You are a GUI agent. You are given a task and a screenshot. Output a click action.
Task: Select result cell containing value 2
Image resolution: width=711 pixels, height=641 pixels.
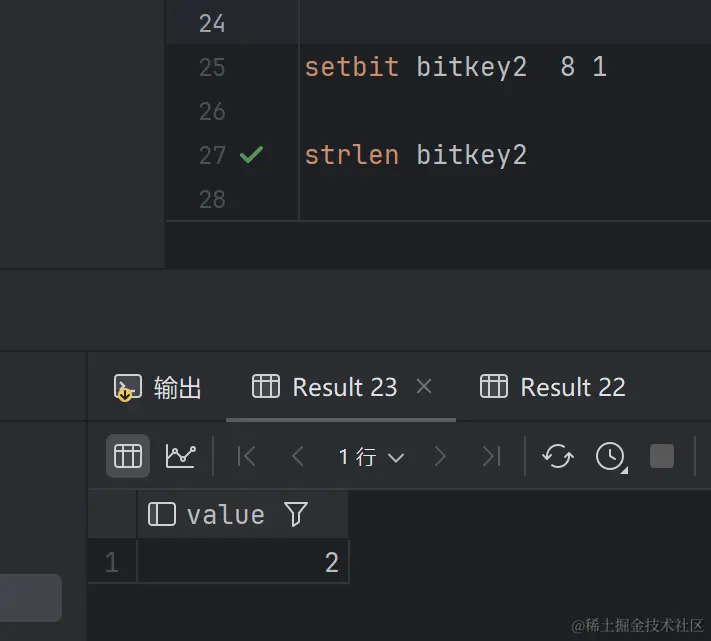(242, 562)
